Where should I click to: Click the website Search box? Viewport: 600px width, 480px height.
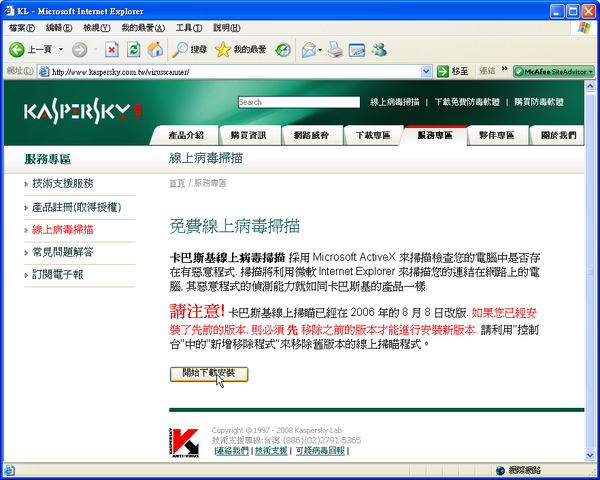coord(299,102)
